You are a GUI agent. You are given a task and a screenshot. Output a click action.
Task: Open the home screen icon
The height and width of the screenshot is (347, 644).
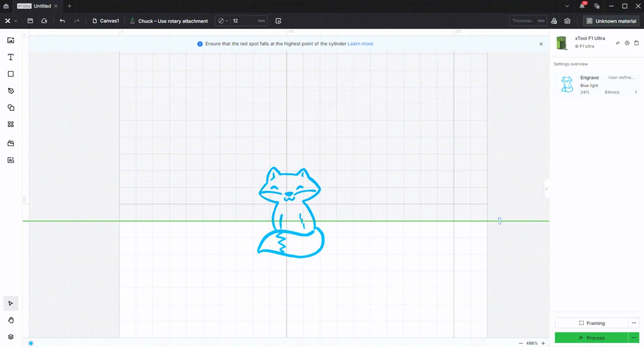click(6, 6)
